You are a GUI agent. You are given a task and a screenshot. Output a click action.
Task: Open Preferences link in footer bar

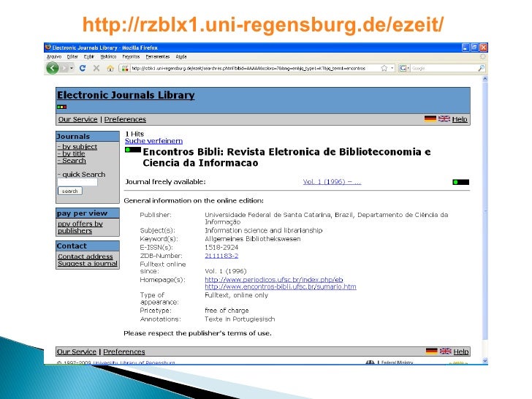coord(123,351)
